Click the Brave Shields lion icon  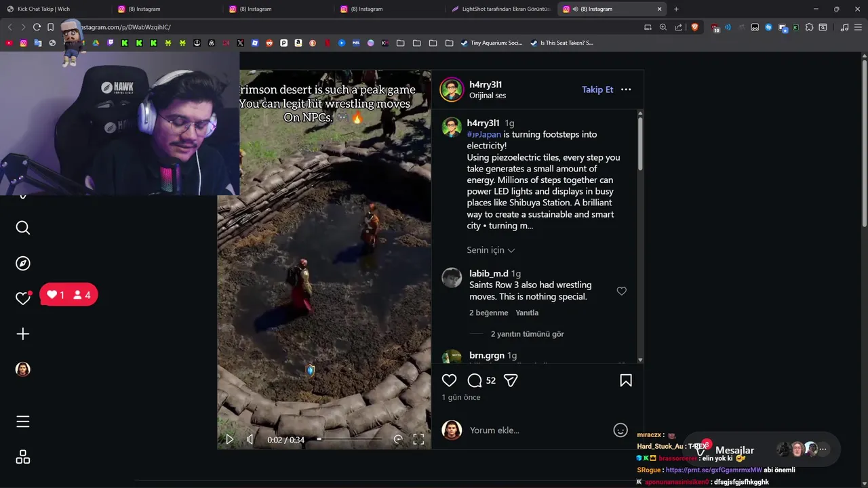click(x=694, y=27)
